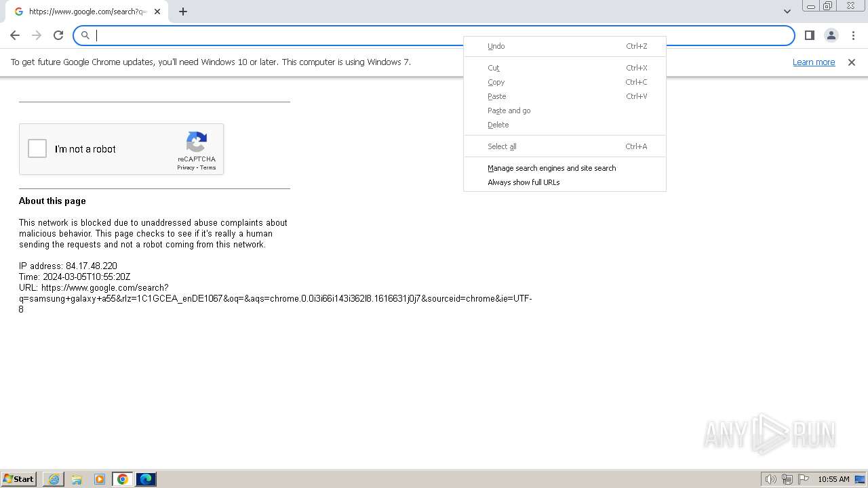This screenshot has height=488, width=868.
Task: Go forward with the forward arrow
Action: coord(37,35)
